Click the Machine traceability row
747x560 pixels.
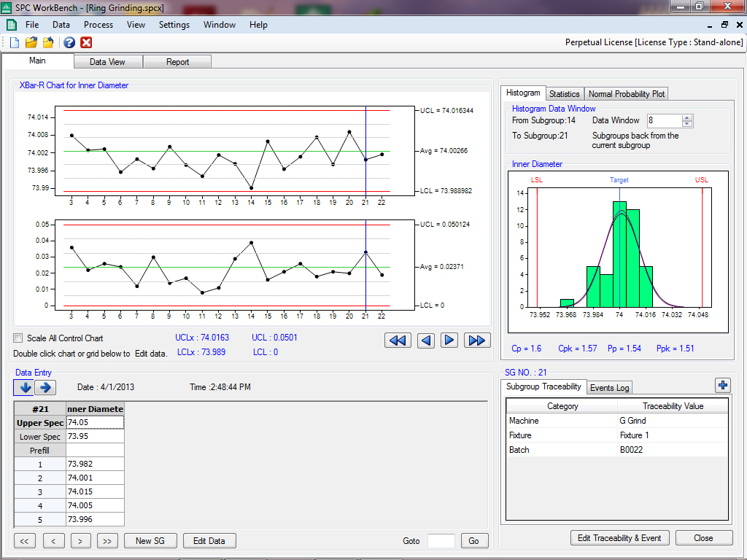pos(617,421)
